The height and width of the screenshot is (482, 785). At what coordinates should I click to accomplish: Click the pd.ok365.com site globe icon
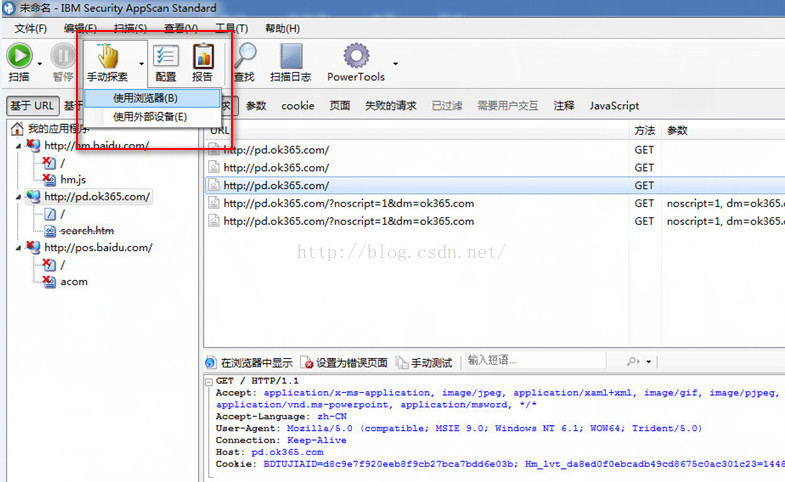(x=34, y=197)
